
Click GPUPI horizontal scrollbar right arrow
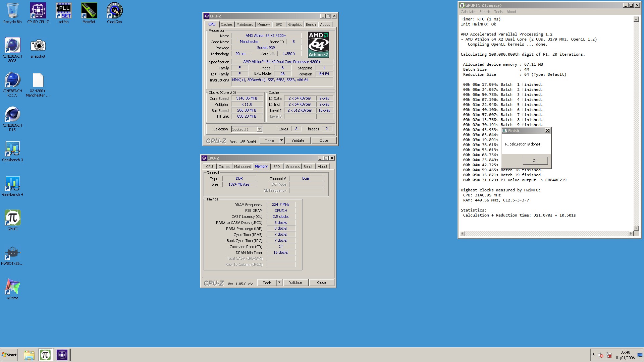631,233
